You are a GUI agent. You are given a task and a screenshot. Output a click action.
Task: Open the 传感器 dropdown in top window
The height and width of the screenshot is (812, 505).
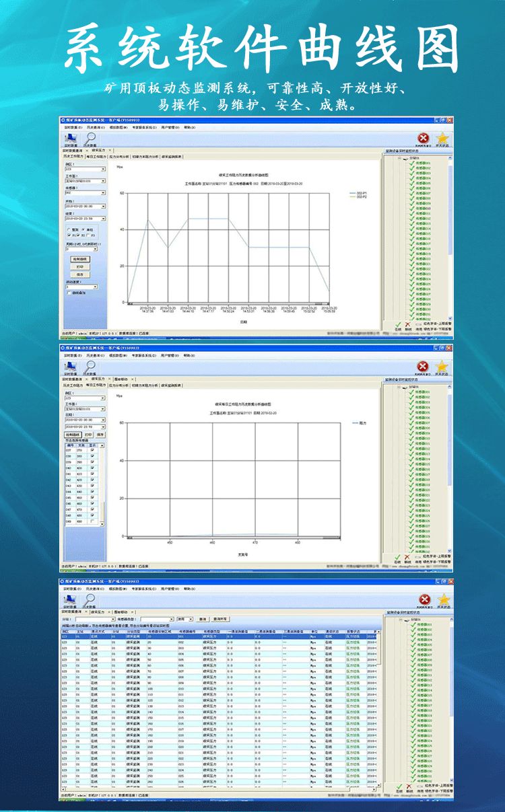[x=103, y=194]
